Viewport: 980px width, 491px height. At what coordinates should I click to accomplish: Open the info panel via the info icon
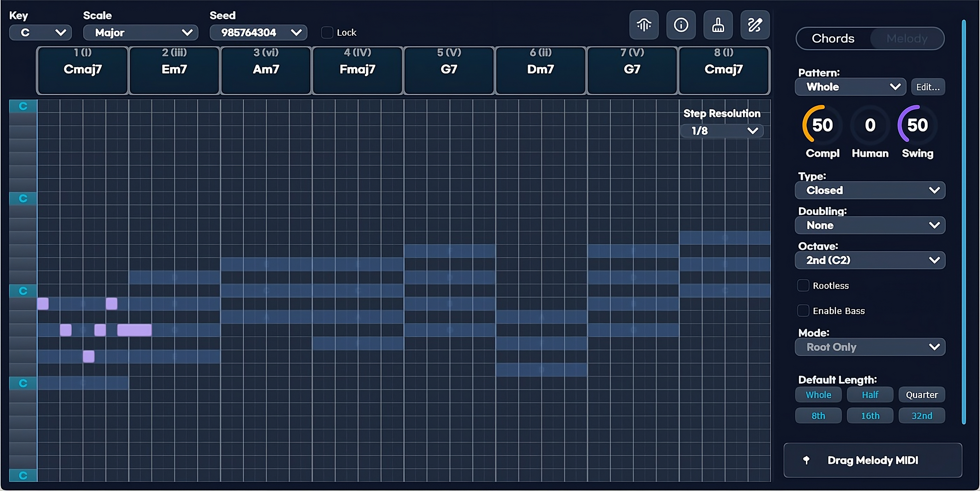(680, 25)
